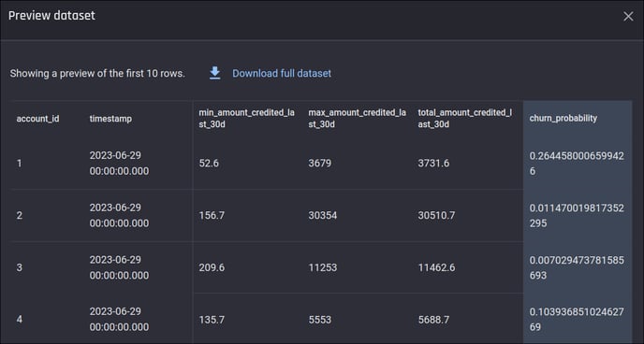Click churn probability 0.10393685102462769
Viewport: 644px width, 344px height.
[577, 320]
